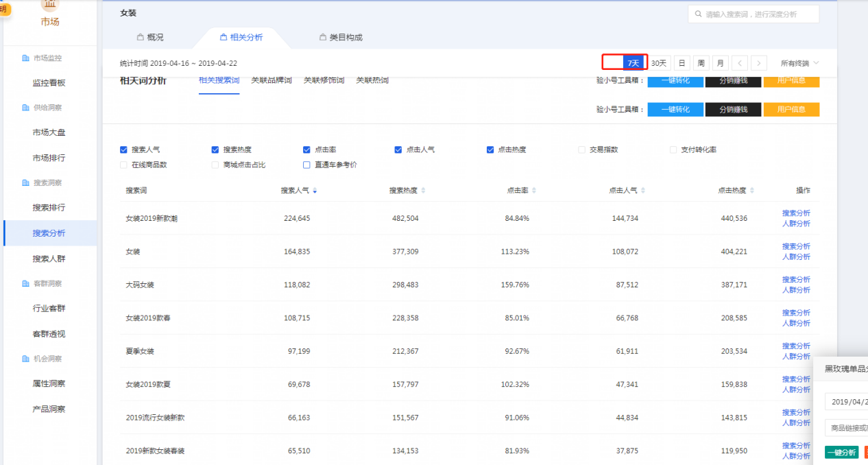Select the 关联修饰词 sub-tab

(x=324, y=80)
